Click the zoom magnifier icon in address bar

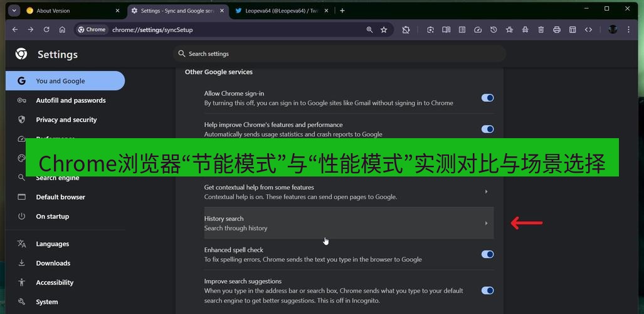pos(370,30)
